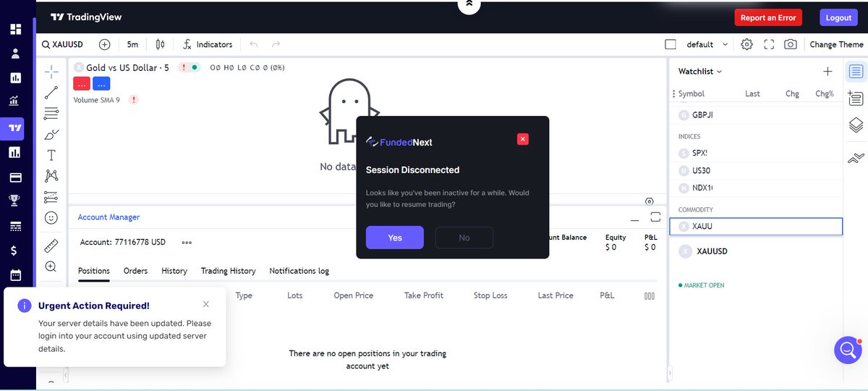Toggle the layout checkbox next to default
Screen dimensions: 868x391
(x=671, y=44)
